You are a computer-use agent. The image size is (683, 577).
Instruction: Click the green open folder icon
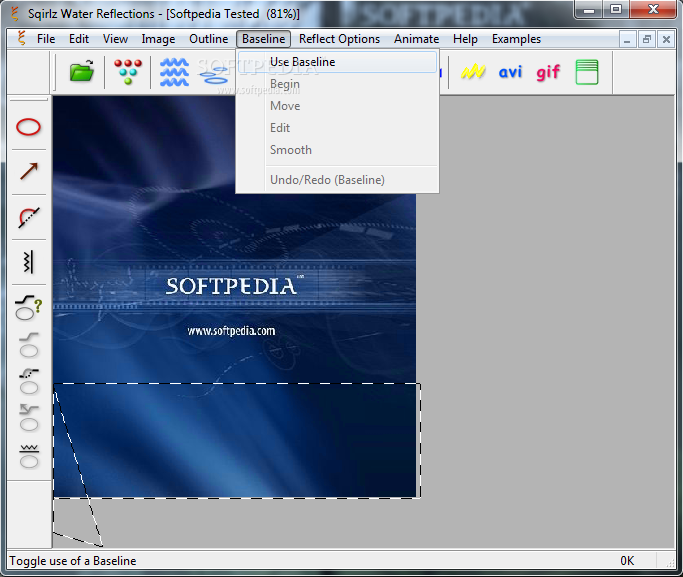click(82, 71)
